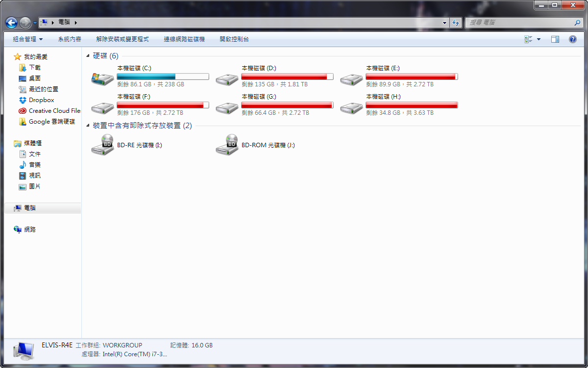Collapse the removable storage devices group
Viewport: 588px width, 368px height.
pyautogui.click(x=88, y=126)
